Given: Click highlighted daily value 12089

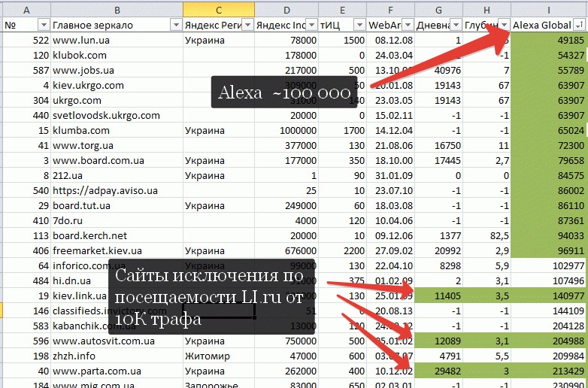Looking at the screenshot, I should [438, 341].
